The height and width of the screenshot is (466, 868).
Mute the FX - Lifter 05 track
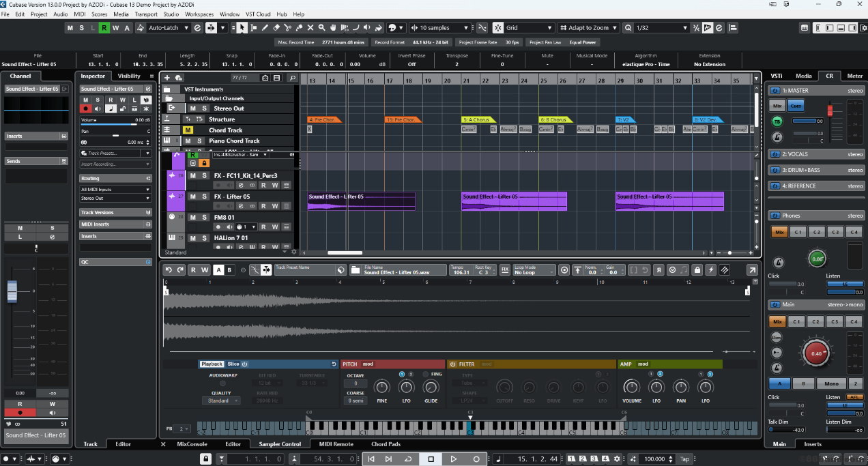click(x=192, y=196)
